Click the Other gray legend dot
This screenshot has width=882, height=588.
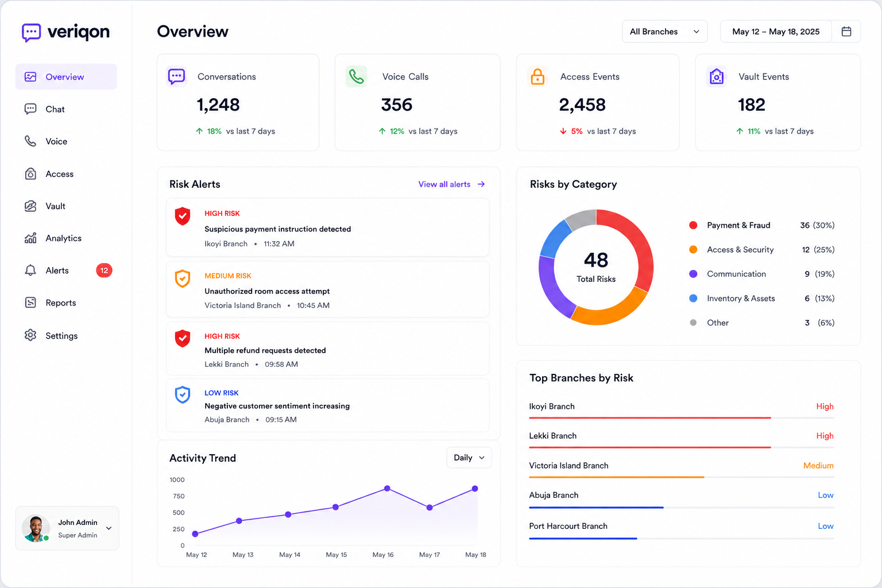click(693, 323)
